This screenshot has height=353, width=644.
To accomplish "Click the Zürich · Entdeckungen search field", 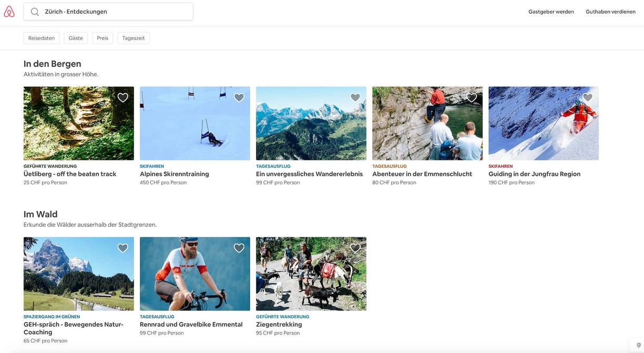I will [116, 12].
